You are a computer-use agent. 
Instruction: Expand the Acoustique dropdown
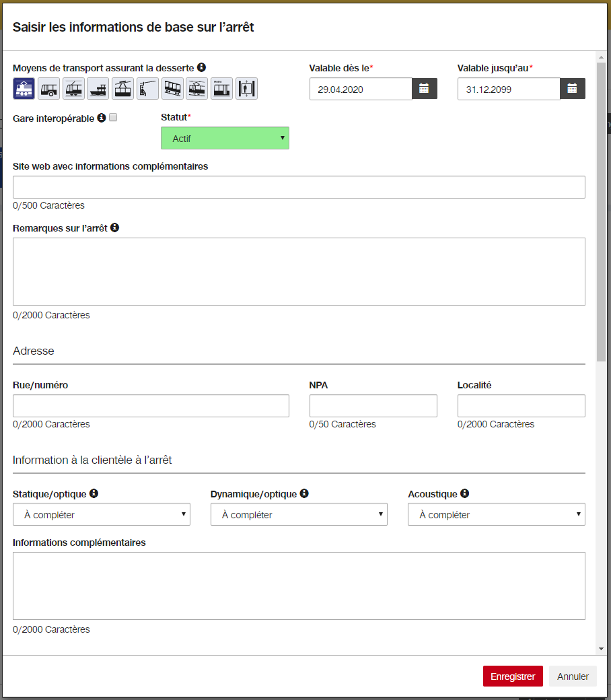tap(497, 514)
